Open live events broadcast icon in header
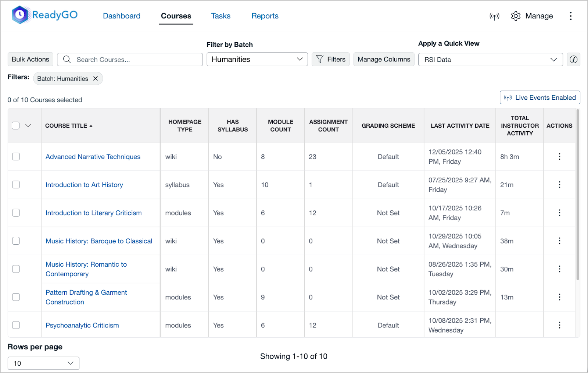This screenshot has height=373, width=588. 494,16
